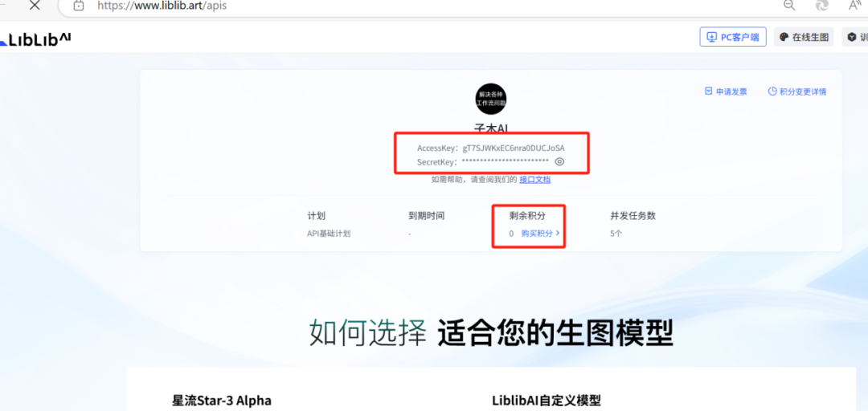Click the round black profile avatar

(491, 99)
